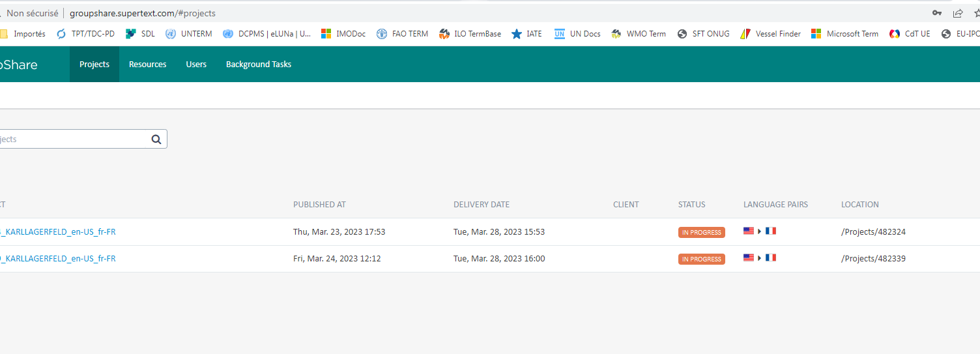Image resolution: width=980 pixels, height=354 pixels.
Task: Open the Projects tab
Action: (x=94, y=65)
